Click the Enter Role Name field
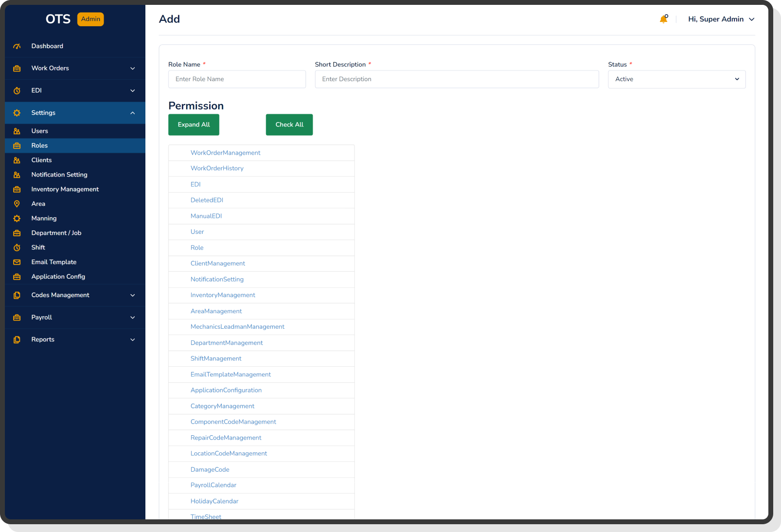 tap(237, 79)
